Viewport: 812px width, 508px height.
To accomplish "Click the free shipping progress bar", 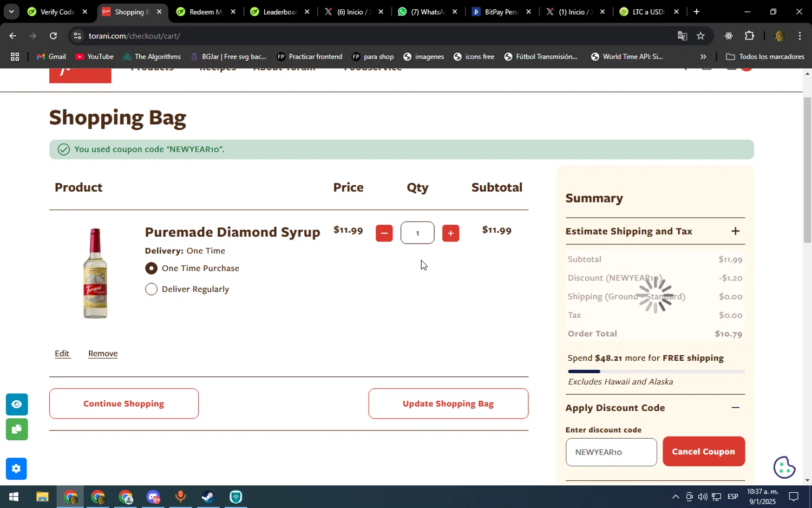I will (x=656, y=372).
